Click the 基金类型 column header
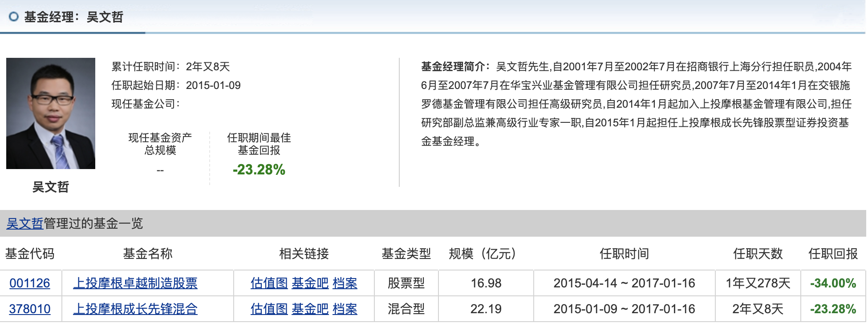The height and width of the screenshot is (331, 868). (x=406, y=254)
